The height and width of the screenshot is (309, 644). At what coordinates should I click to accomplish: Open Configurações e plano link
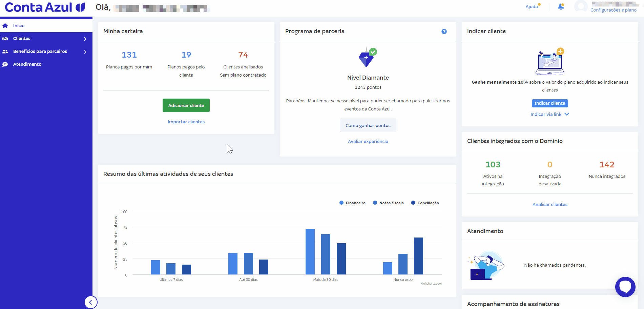(613, 10)
